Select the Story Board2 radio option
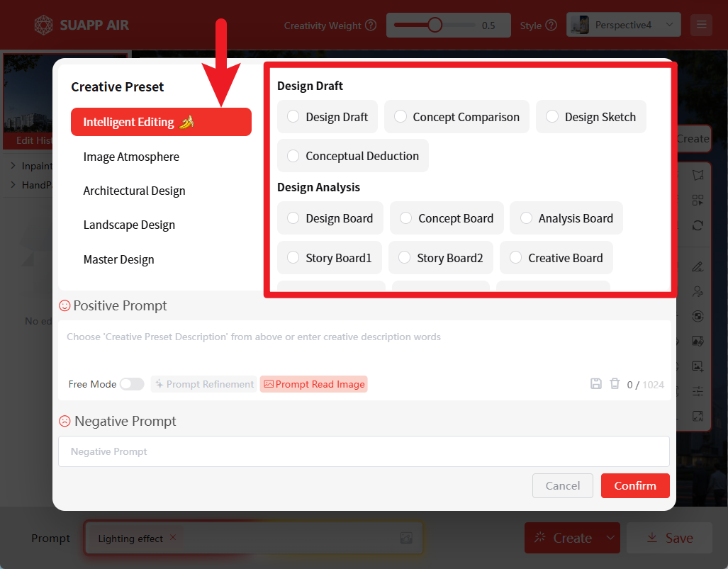The height and width of the screenshot is (569, 728). [404, 258]
